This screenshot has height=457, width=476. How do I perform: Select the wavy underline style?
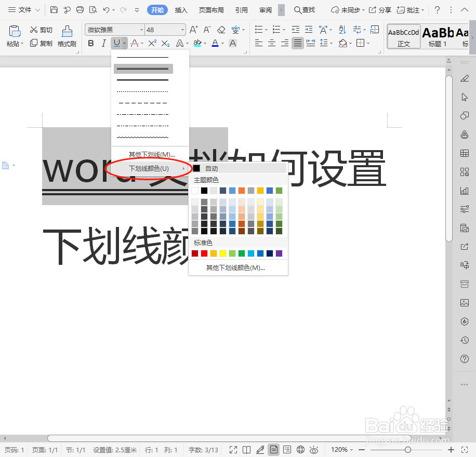[x=143, y=138]
